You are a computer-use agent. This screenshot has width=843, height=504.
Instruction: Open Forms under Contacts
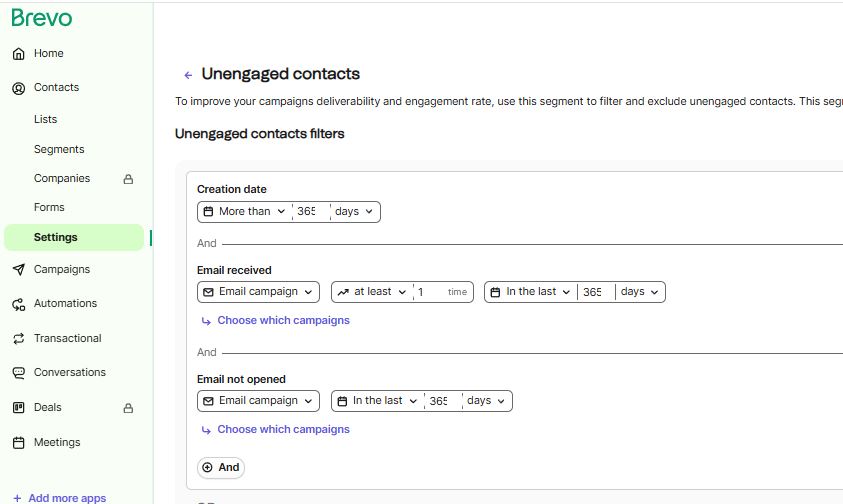coord(49,207)
